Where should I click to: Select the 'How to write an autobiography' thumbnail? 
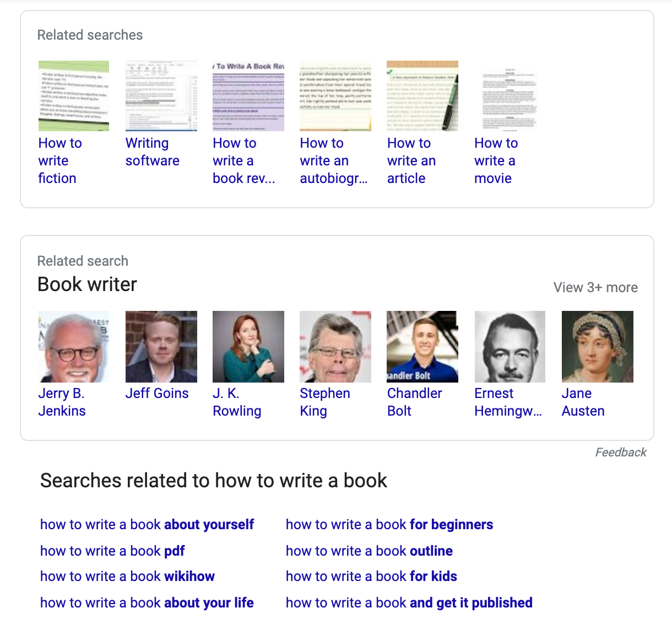coord(335,96)
